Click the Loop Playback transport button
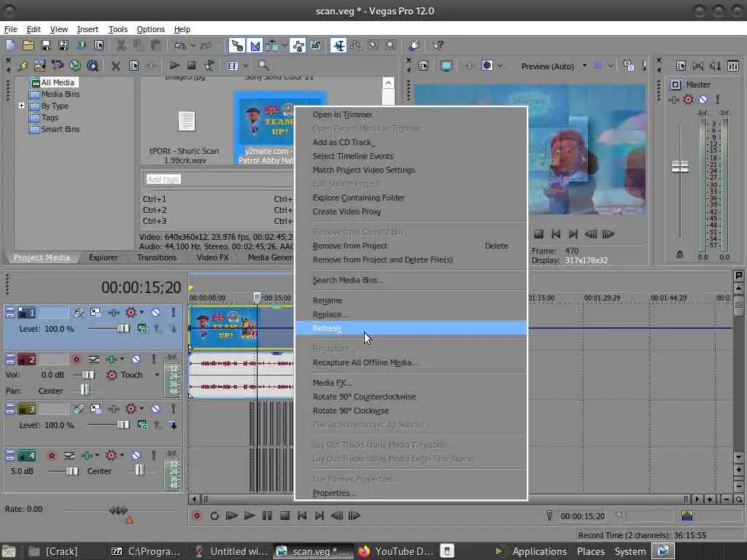The height and width of the screenshot is (560, 747). (x=214, y=516)
